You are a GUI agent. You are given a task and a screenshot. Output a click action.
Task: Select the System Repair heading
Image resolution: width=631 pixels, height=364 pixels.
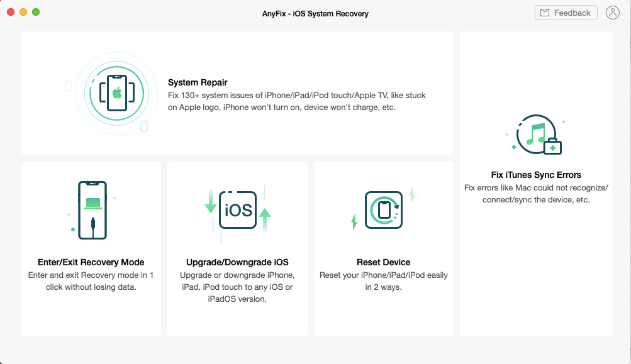198,82
